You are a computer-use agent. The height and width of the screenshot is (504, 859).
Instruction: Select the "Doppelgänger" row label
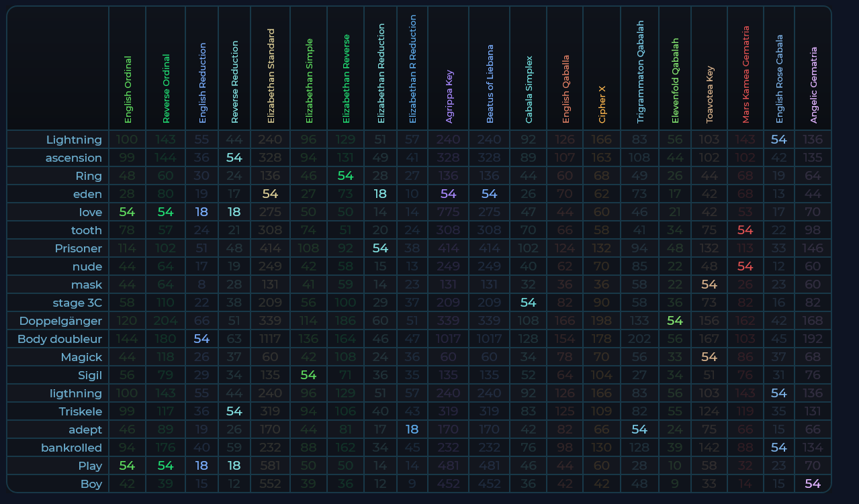(x=60, y=321)
